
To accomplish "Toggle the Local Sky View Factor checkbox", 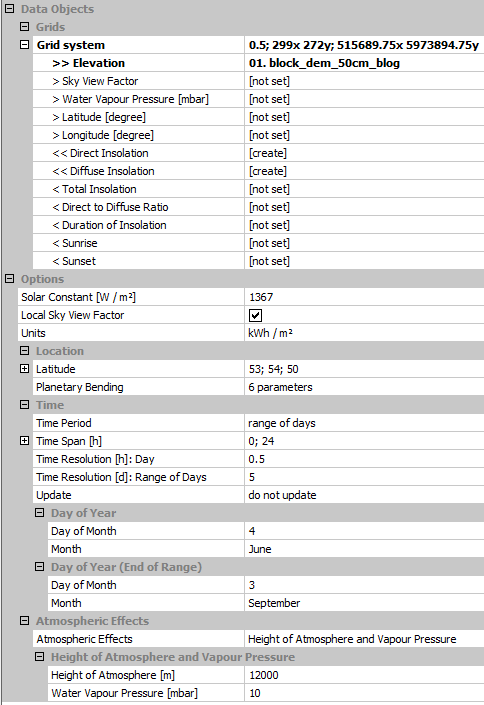I will pos(255,315).
